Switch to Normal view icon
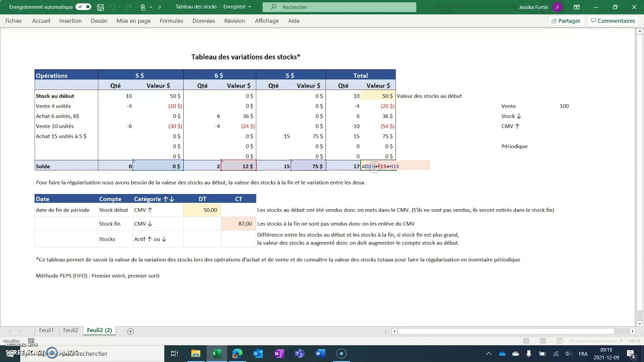Image resolution: width=644 pixels, height=362 pixels. coord(526,341)
